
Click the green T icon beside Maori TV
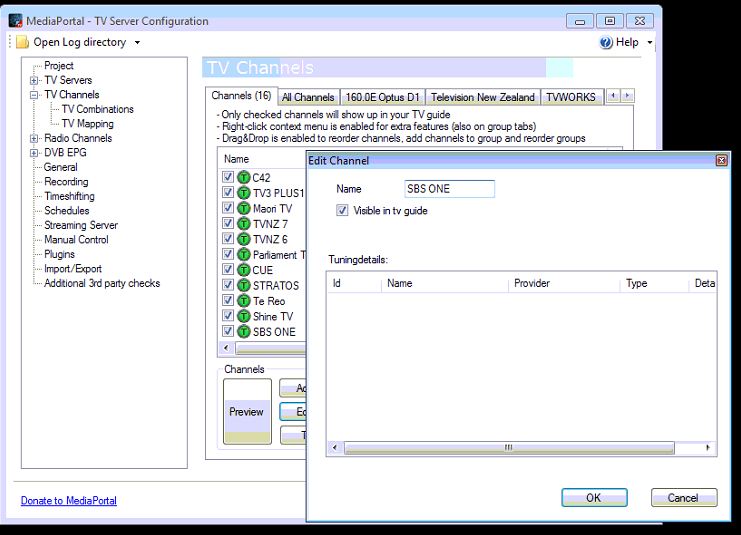coord(243,209)
